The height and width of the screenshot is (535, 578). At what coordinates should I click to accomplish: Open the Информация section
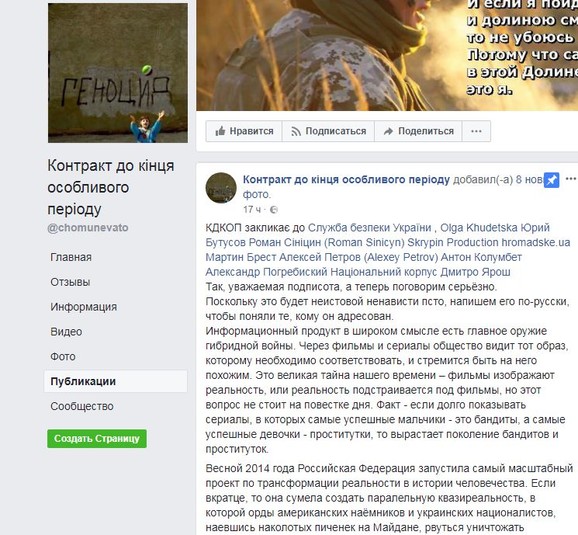pos(84,307)
